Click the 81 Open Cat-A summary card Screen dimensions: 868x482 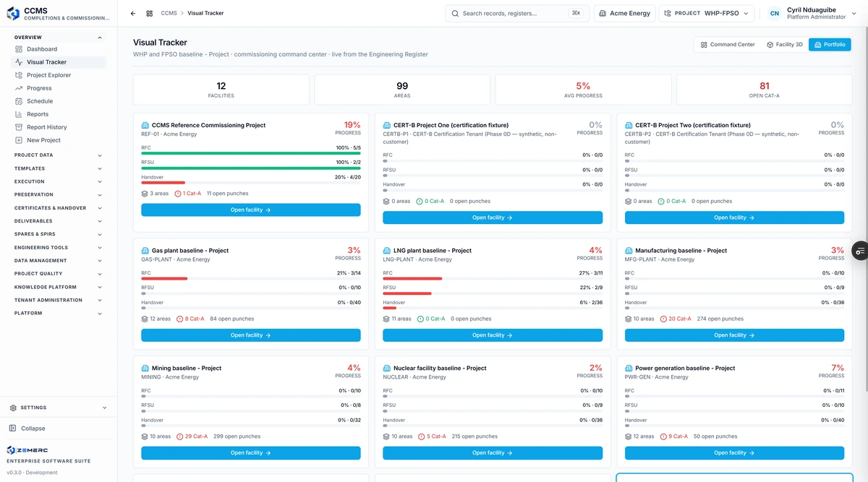pos(765,90)
